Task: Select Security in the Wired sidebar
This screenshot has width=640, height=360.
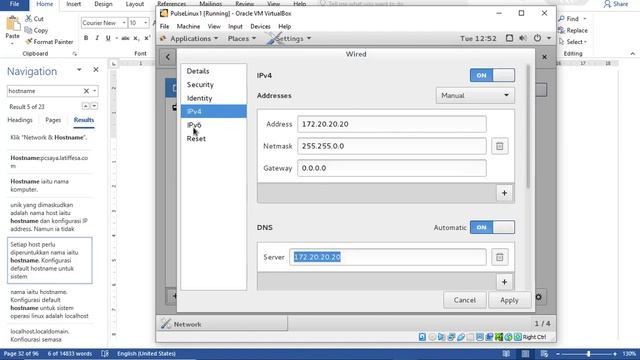Action: [x=213, y=84]
